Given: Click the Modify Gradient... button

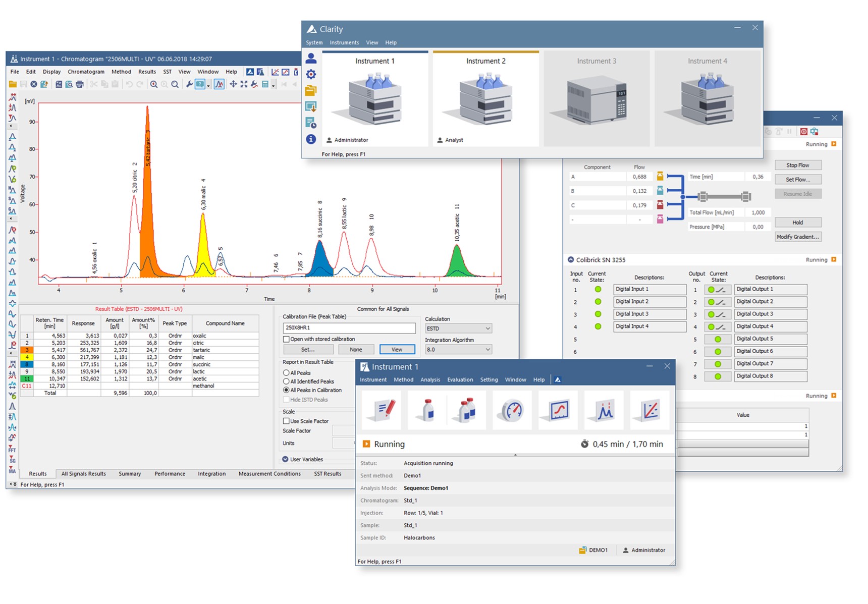Looking at the screenshot, I should pyautogui.click(x=798, y=237).
